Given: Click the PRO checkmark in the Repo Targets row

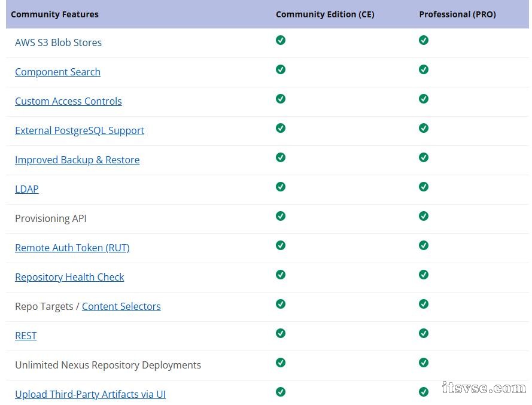Looking at the screenshot, I should (424, 304).
